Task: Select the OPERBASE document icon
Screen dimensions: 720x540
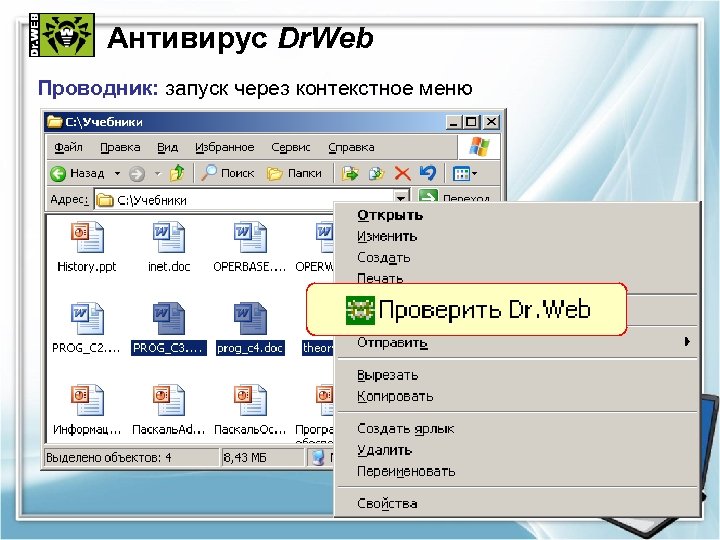Action: 250,237
